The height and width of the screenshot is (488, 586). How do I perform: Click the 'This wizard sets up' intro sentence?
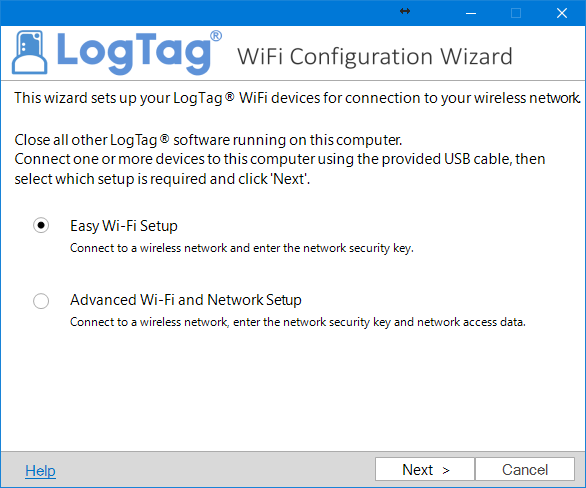tap(297, 98)
